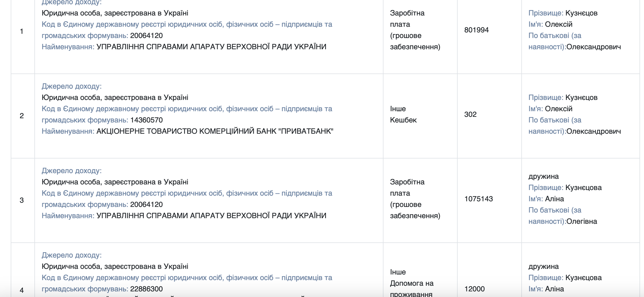Click the Джерело доходу label in row 3
Screen dimensions: 644x297
click(72, 171)
